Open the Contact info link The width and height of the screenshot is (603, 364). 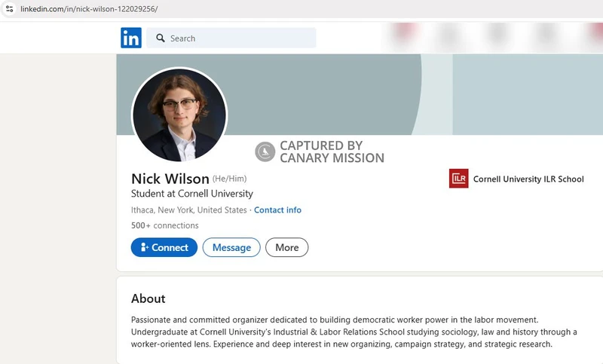pos(277,210)
